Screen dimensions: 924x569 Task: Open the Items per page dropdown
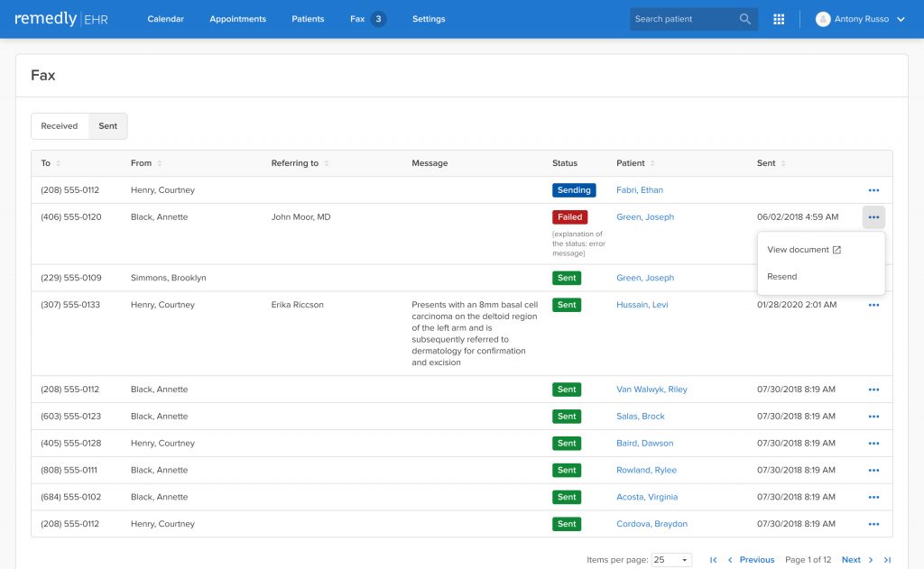671,560
